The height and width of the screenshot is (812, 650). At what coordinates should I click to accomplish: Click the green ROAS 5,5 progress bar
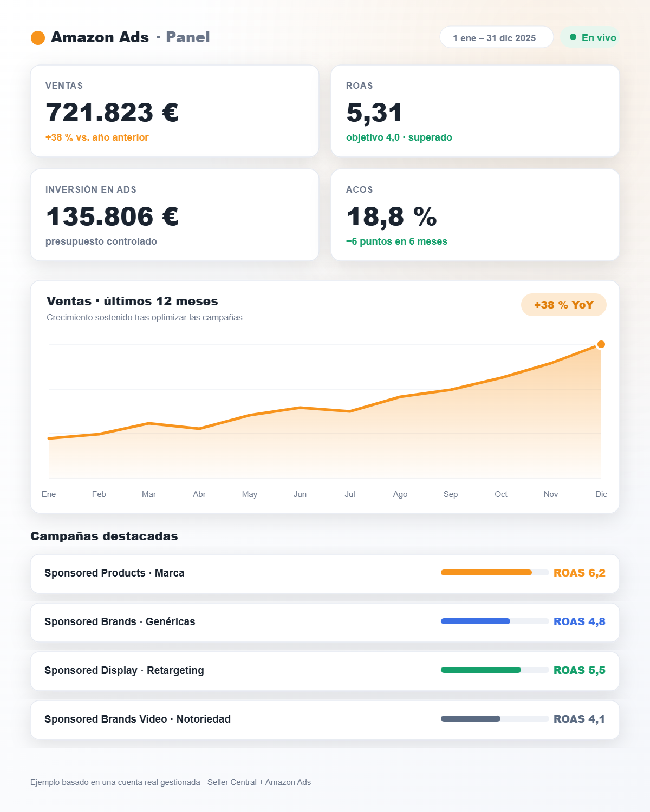[x=495, y=670]
